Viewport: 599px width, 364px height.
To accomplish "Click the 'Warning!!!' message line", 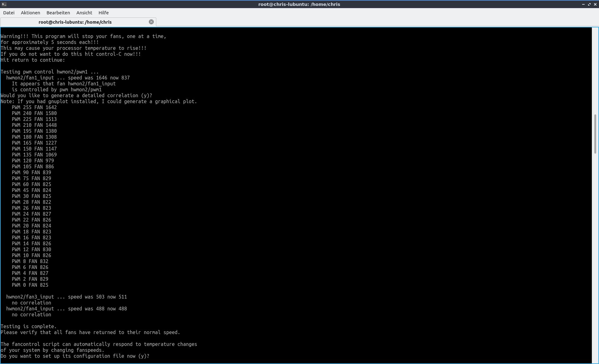I will coord(83,36).
